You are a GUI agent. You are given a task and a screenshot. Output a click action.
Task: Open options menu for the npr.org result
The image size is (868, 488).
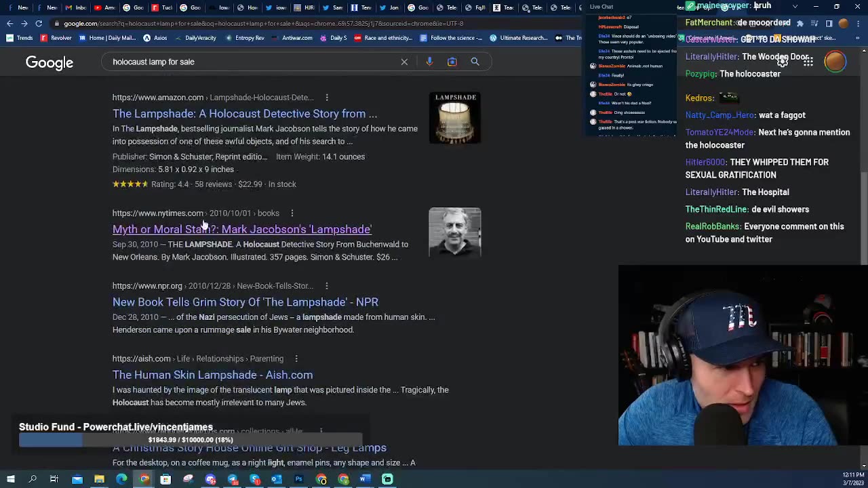tap(327, 286)
